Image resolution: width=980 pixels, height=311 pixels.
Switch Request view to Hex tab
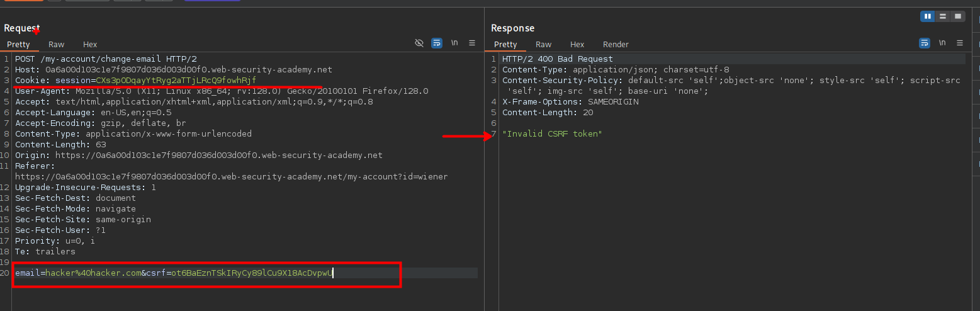tap(90, 45)
